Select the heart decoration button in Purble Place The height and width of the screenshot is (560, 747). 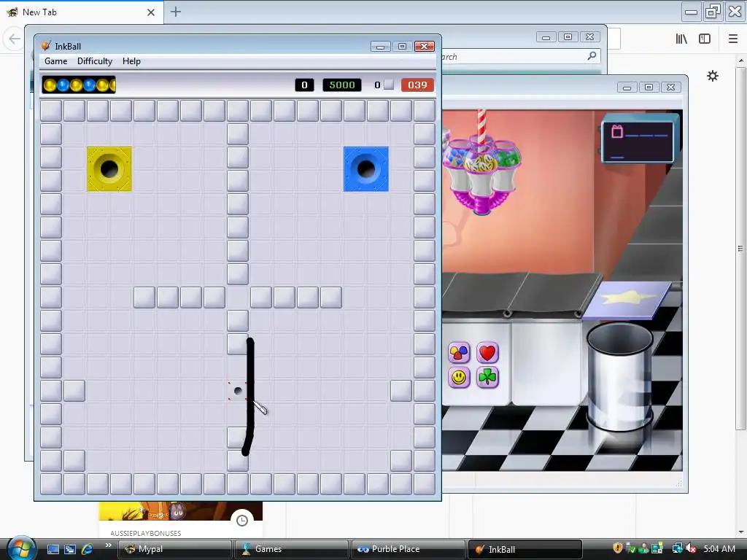coord(487,353)
